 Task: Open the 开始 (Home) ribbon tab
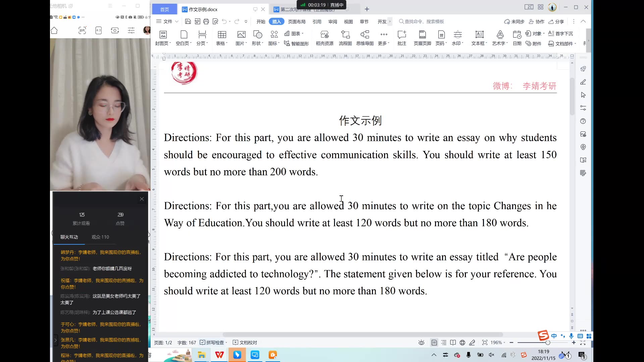pos(261,21)
